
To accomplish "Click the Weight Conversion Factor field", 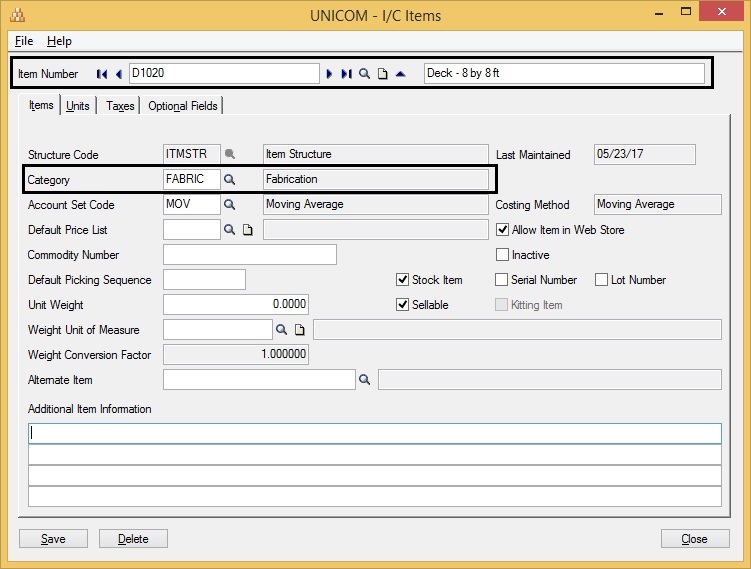I will click(236, 354).
